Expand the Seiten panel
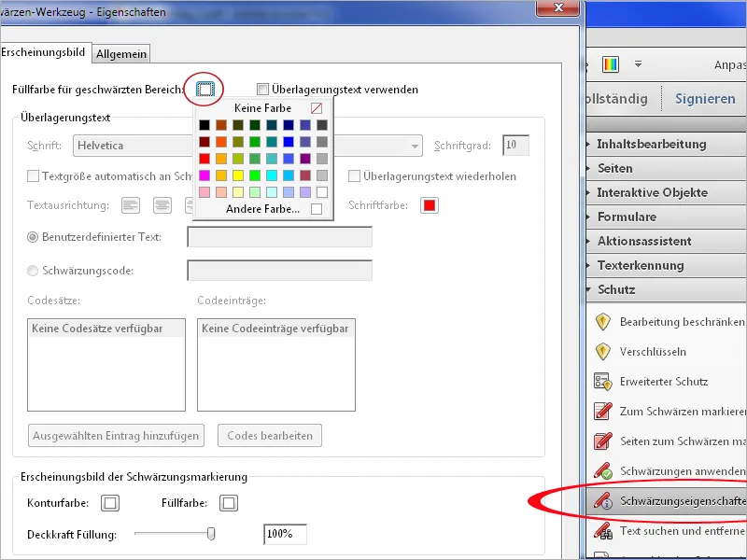Viewport: 747px width, 560px height. tap(666, 168)
